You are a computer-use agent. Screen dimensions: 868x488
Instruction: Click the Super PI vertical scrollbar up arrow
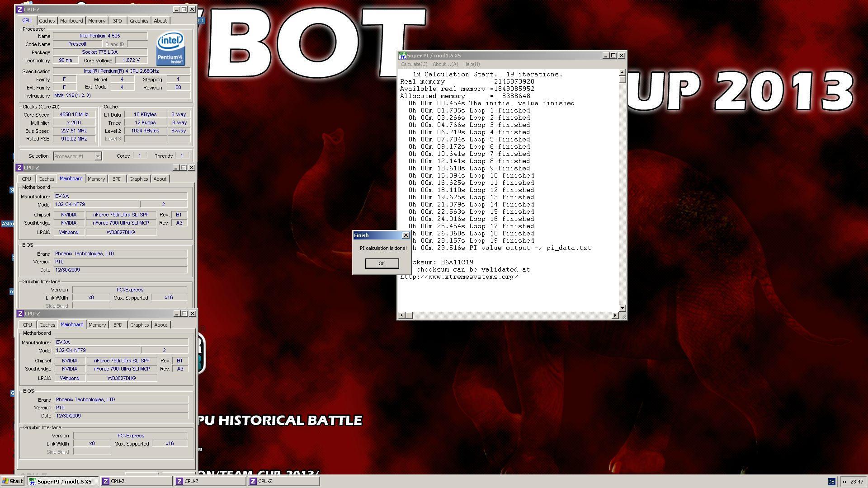622,72
